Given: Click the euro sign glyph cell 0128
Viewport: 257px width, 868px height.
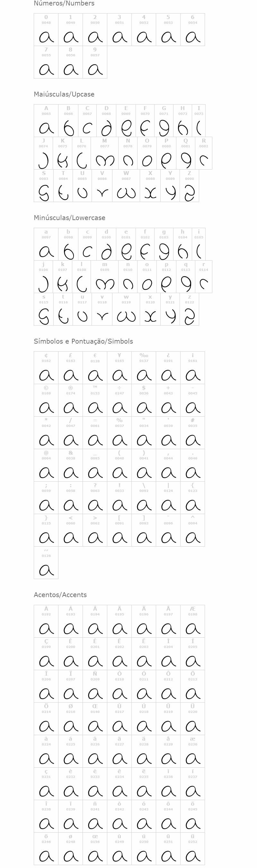Looking at the screenshot, I should pos(95,368).
